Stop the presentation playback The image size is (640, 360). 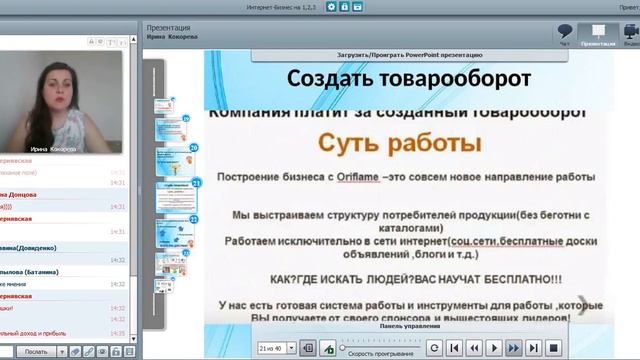tap(553, 348)
